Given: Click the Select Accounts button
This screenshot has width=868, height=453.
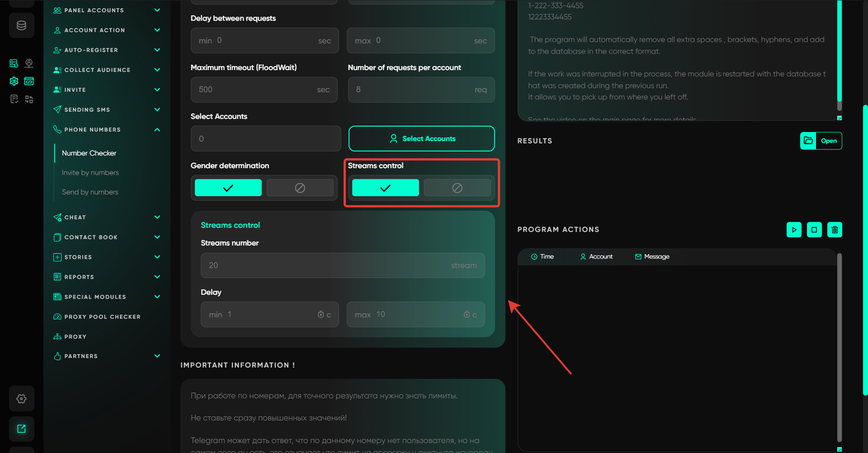Looking at the screenshot, I should point(421,139).
